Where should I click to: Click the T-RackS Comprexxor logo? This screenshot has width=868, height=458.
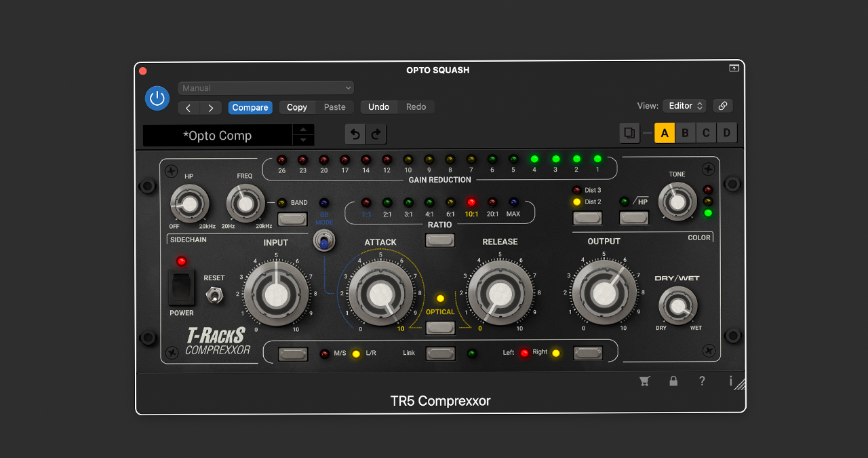tap(217, 341)
